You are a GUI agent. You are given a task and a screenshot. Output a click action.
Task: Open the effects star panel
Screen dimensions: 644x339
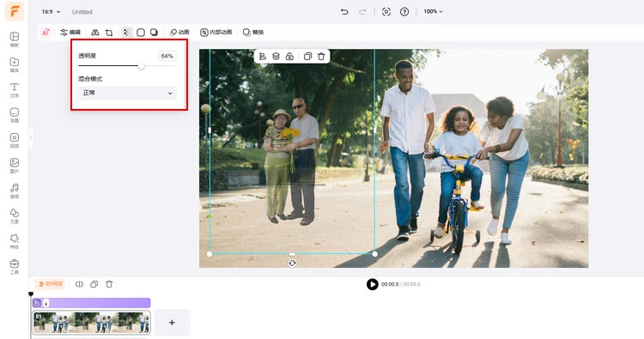[x=15, y=241]
